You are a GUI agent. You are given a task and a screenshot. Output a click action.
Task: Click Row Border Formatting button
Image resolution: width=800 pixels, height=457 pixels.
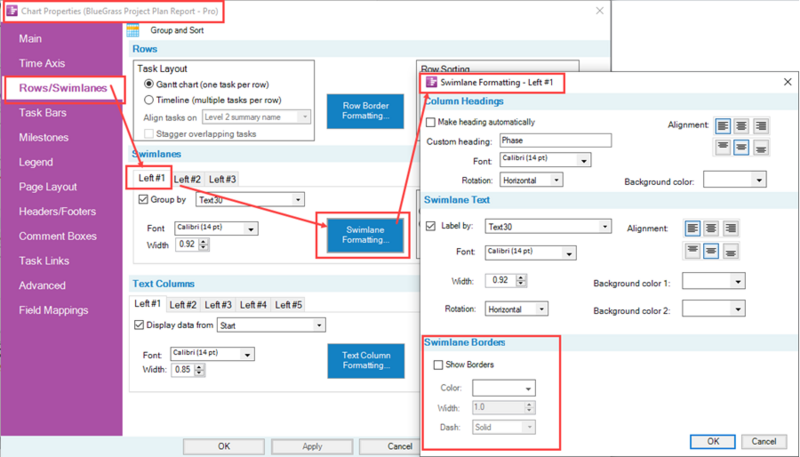[x=365, y=111]
